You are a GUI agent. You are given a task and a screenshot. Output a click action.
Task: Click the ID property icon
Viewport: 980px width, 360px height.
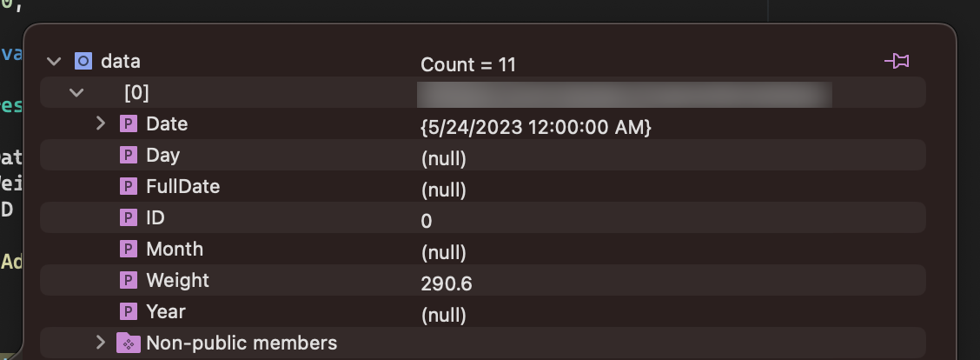129,218
